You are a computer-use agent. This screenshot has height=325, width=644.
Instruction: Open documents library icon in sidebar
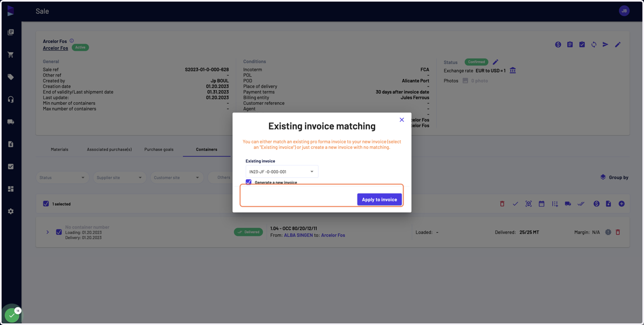[11, 32]
